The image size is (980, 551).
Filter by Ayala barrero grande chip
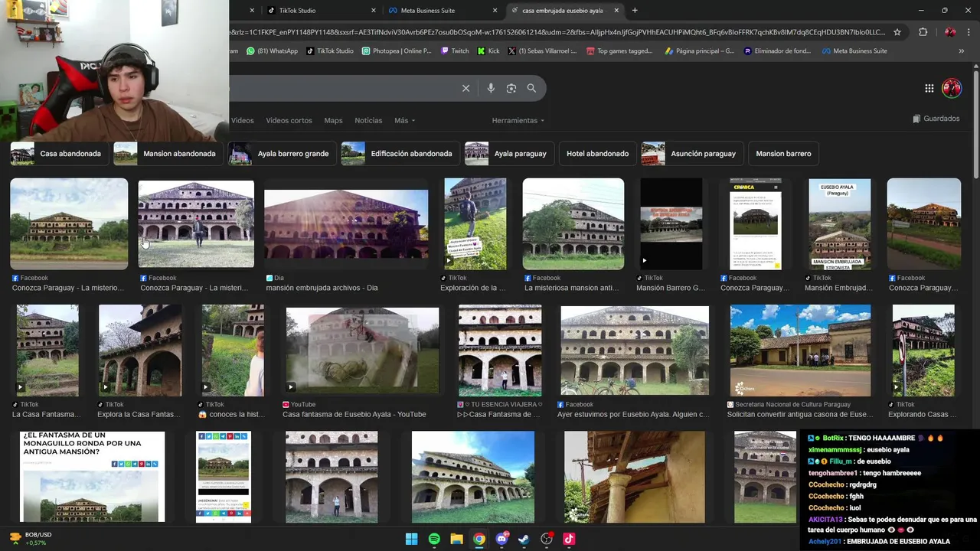[282, 153]
